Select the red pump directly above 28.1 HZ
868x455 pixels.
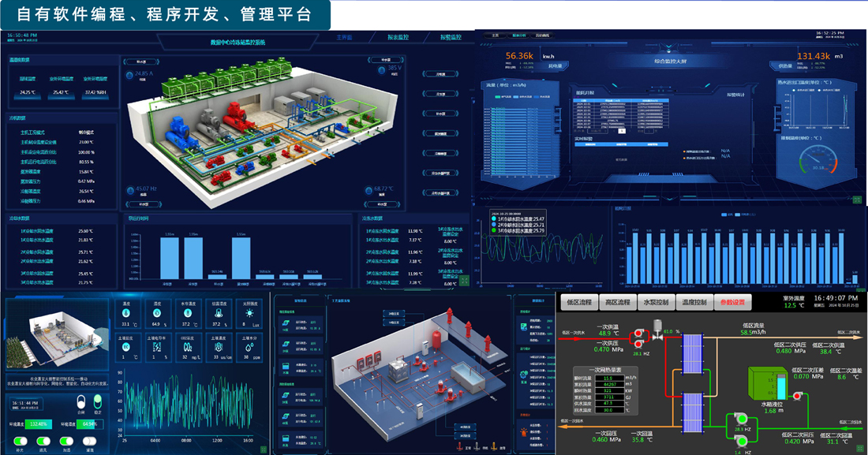pyautogui.click(x=639, y=344)
